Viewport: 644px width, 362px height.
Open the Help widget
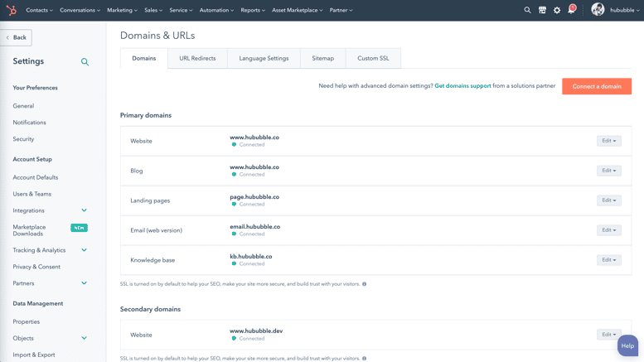coord(627,345)
